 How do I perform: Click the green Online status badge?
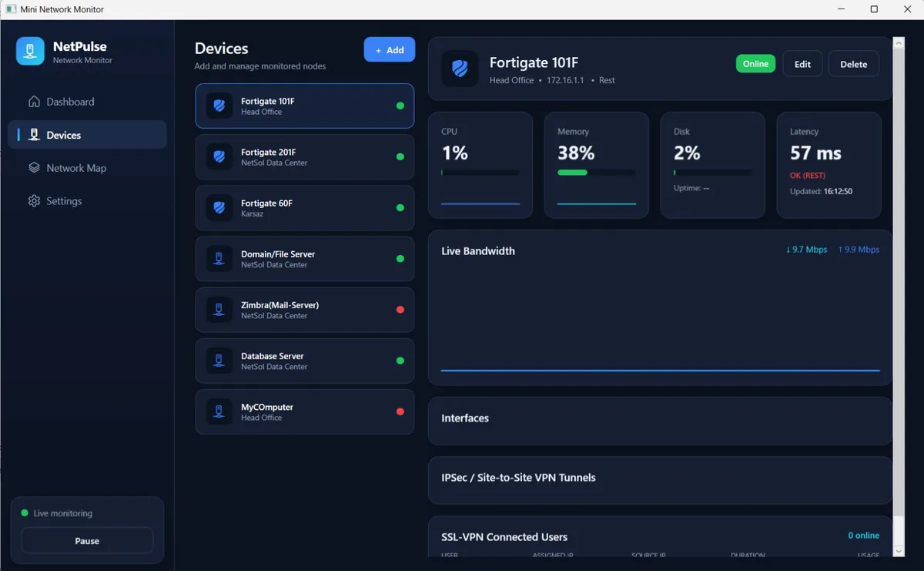tap(755, 64)
